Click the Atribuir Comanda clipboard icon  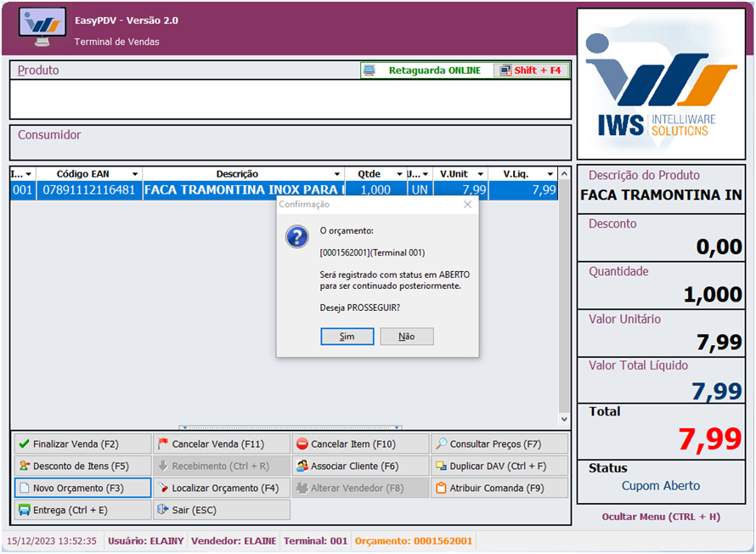[x=441, y=489]
